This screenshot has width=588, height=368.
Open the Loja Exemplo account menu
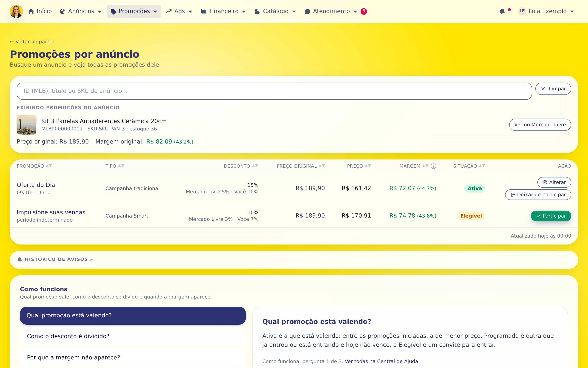coord(546,11)
